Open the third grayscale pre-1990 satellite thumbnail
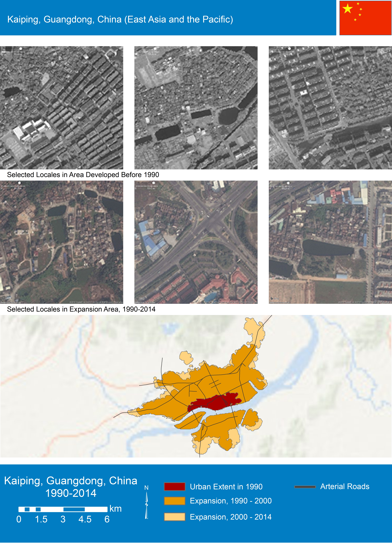Image resolution: width=392 pixels, height=546 pixels. click(330, 108)
